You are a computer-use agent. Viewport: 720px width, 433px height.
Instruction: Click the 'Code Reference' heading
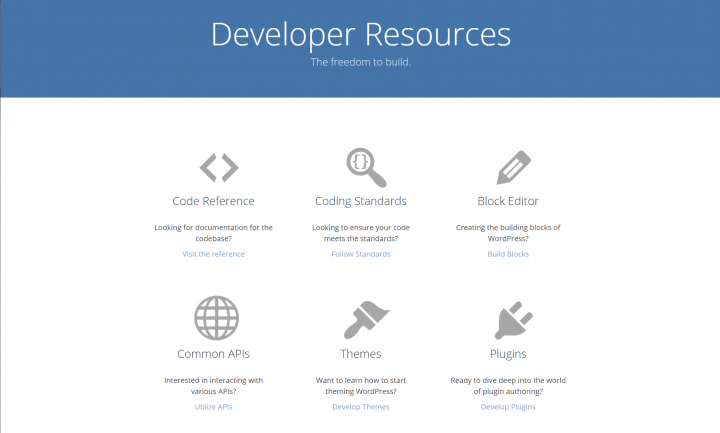pos(213,201)
